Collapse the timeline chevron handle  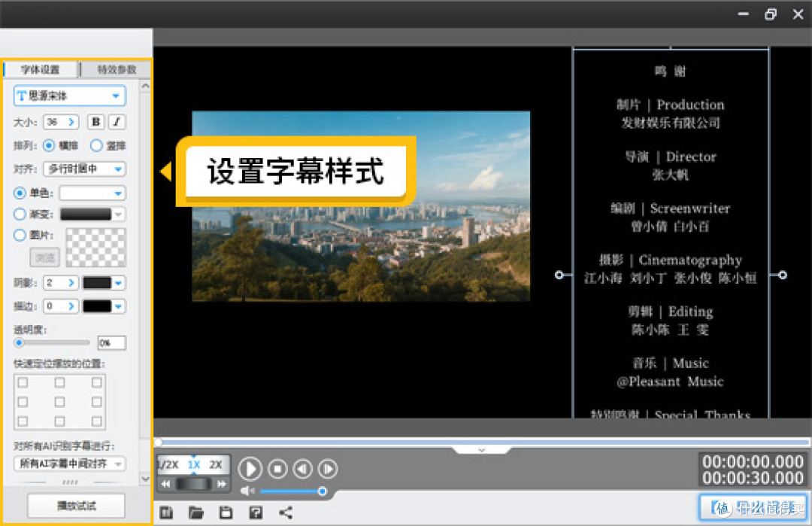pos(482,450)
